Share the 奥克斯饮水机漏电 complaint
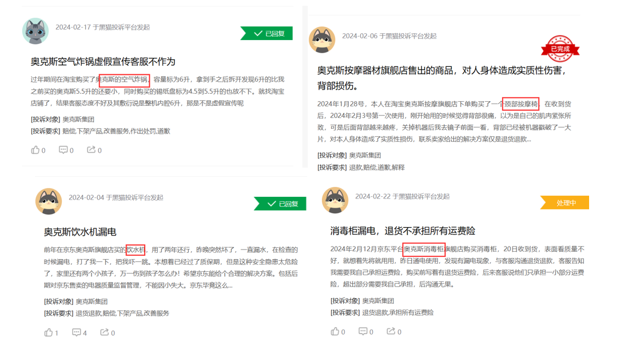The image size is (644, 353). pyautogui.click(x=107, y=332)
